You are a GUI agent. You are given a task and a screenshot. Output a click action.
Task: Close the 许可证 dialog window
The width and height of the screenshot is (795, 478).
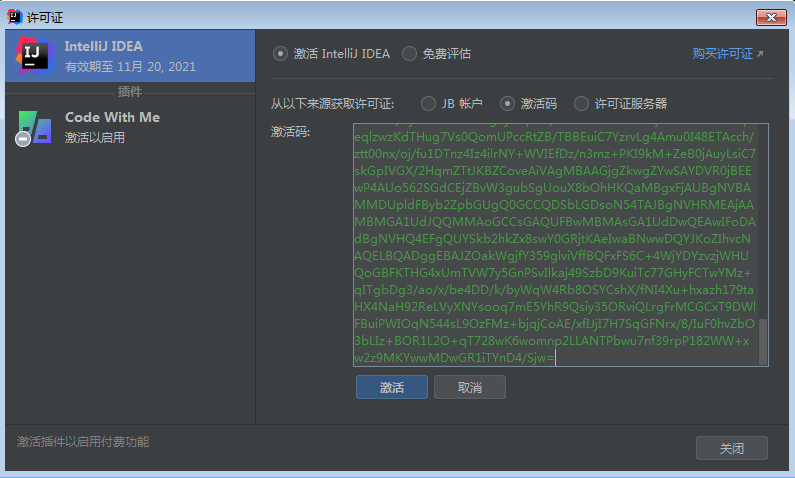click(771, 17)
